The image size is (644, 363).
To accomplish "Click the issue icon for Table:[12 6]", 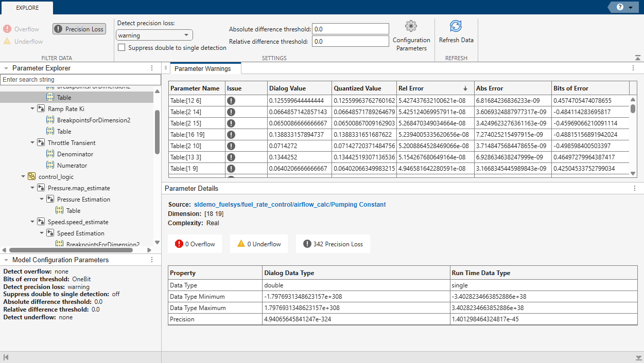I will (x=231, y=101).
